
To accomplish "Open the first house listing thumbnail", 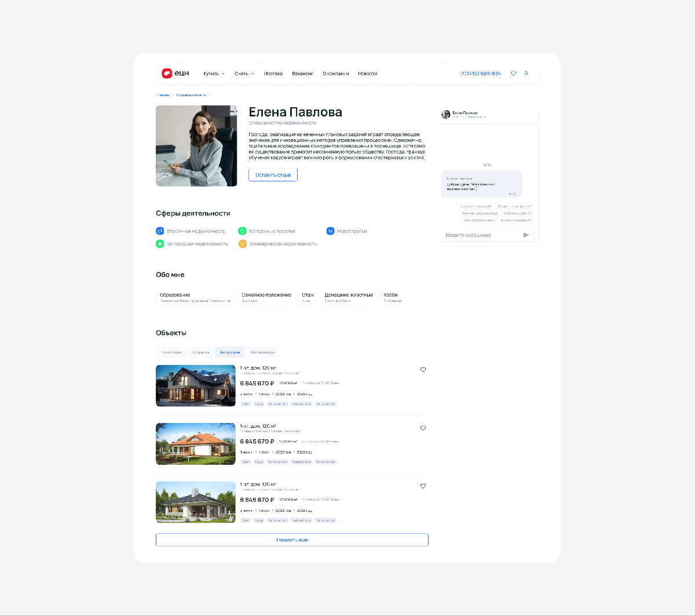I will click(x=196, y=386).
